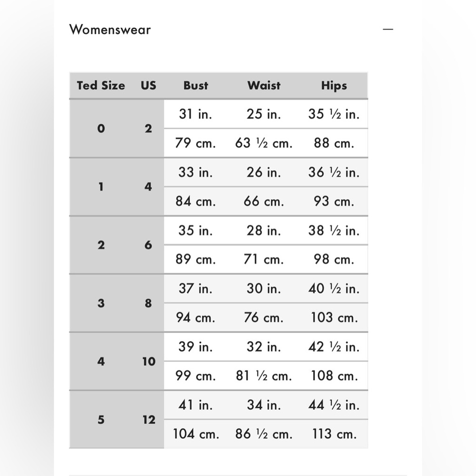The image size is (476, 476).
Task: Select the Ted Size column header
Action: pos(101,86)
